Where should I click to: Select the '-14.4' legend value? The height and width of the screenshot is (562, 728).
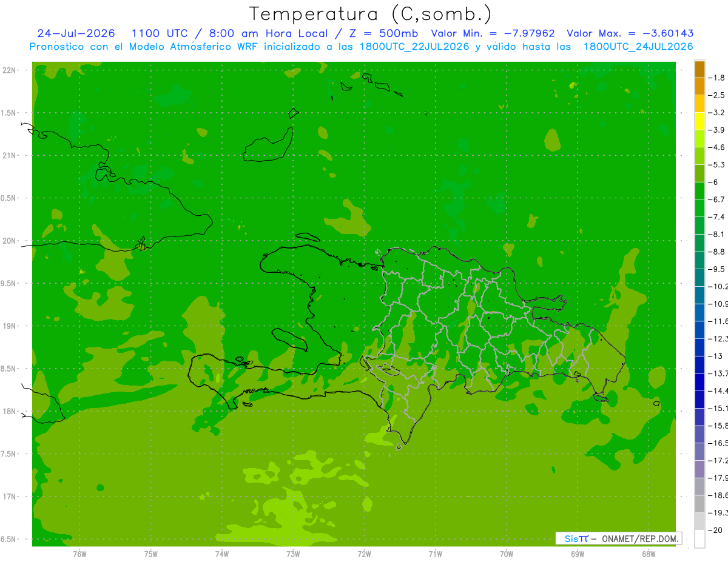(718, 390)
